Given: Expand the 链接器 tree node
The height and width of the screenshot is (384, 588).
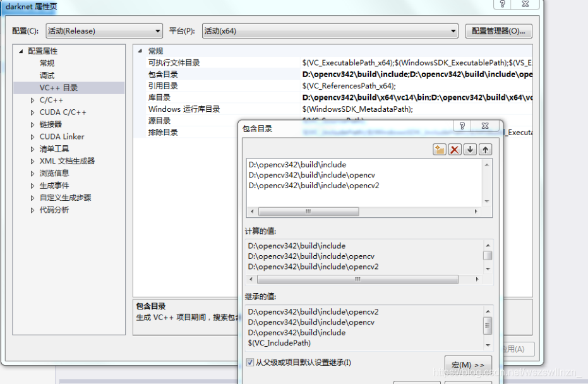Looking at the screenshot, I should pos(33,124).
